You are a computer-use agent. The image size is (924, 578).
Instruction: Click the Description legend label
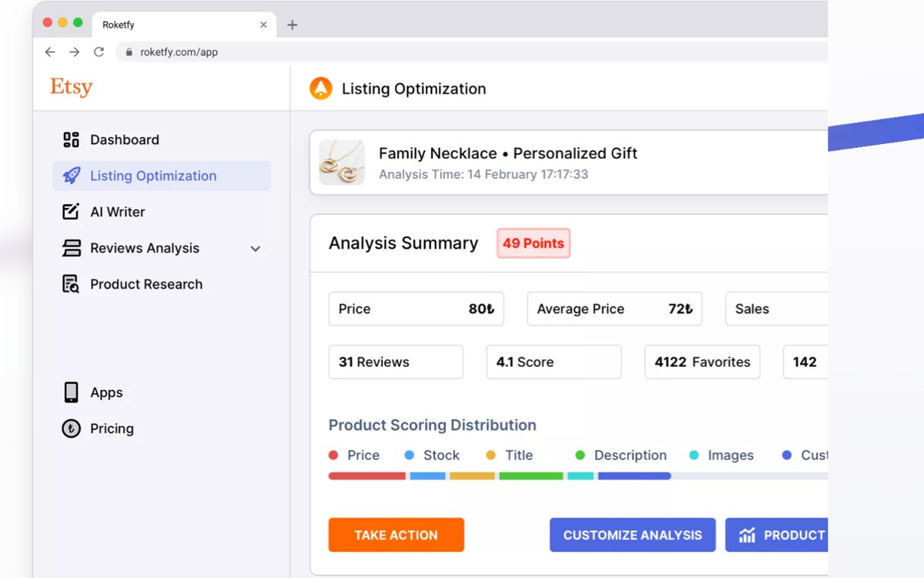(x=631, y=455)
